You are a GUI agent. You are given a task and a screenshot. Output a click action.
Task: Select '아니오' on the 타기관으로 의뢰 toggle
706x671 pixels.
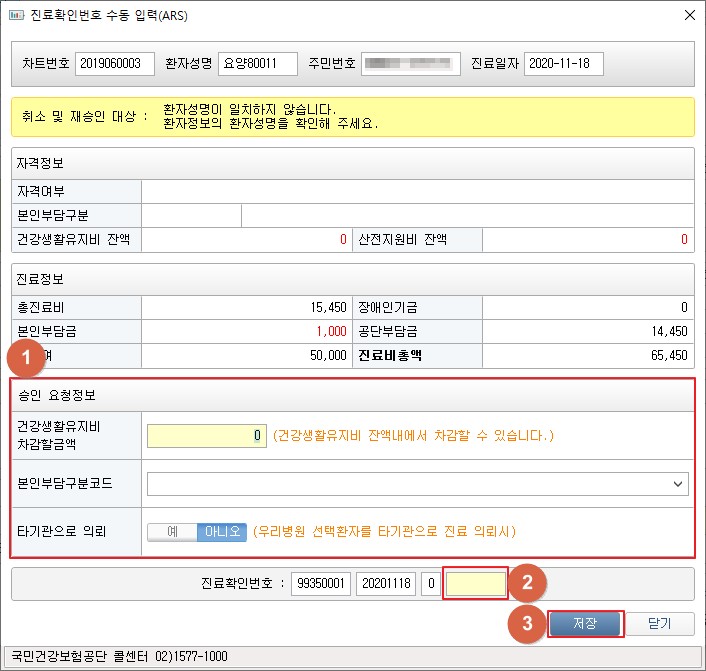pyautogui.click(x=221, y=532)
